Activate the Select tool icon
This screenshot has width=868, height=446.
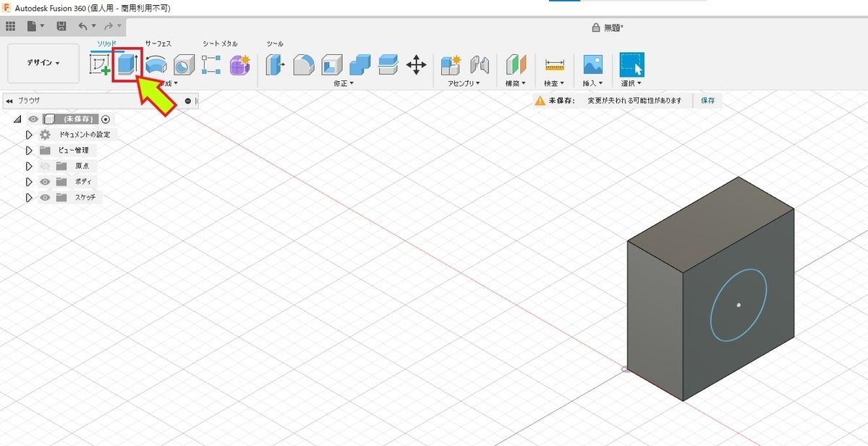631,65
